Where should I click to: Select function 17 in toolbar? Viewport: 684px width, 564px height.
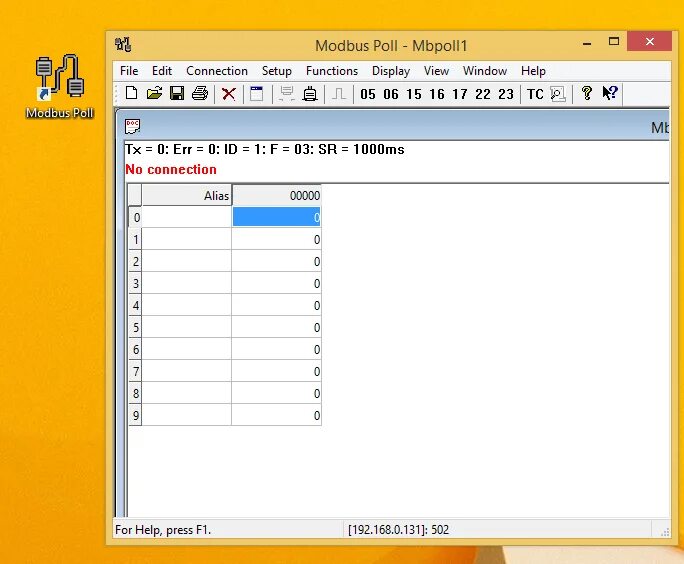460,94
